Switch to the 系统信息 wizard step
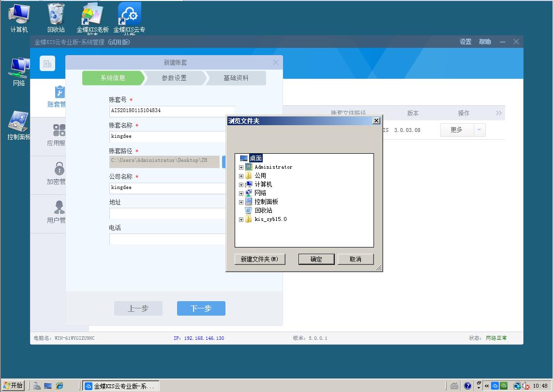Image resolution: width=553 pixels, height=392 pixels. pyautogui.click(x=113, y=78)
